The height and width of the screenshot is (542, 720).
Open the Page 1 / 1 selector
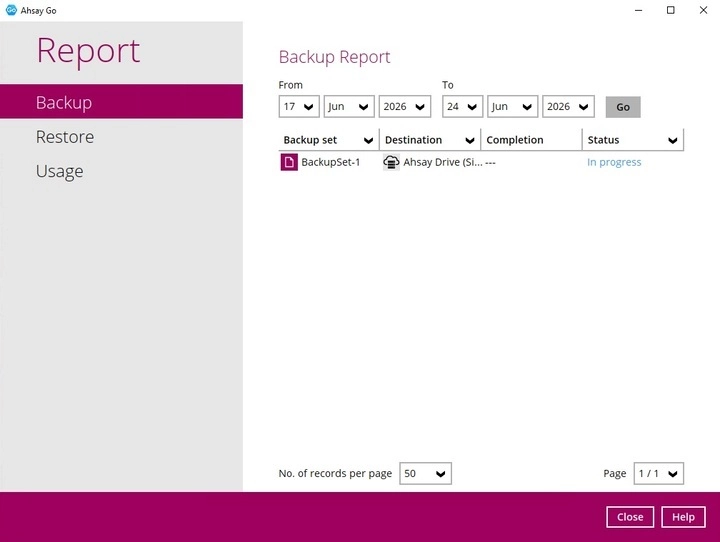pos(658,474)
